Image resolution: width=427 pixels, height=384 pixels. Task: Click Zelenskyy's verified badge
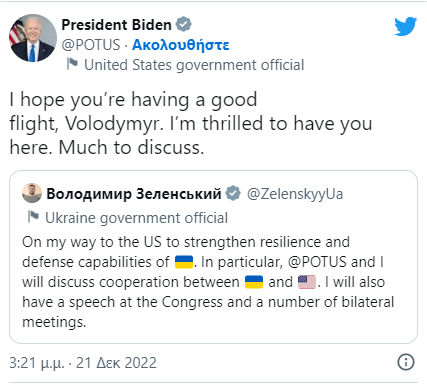point(233,193)
